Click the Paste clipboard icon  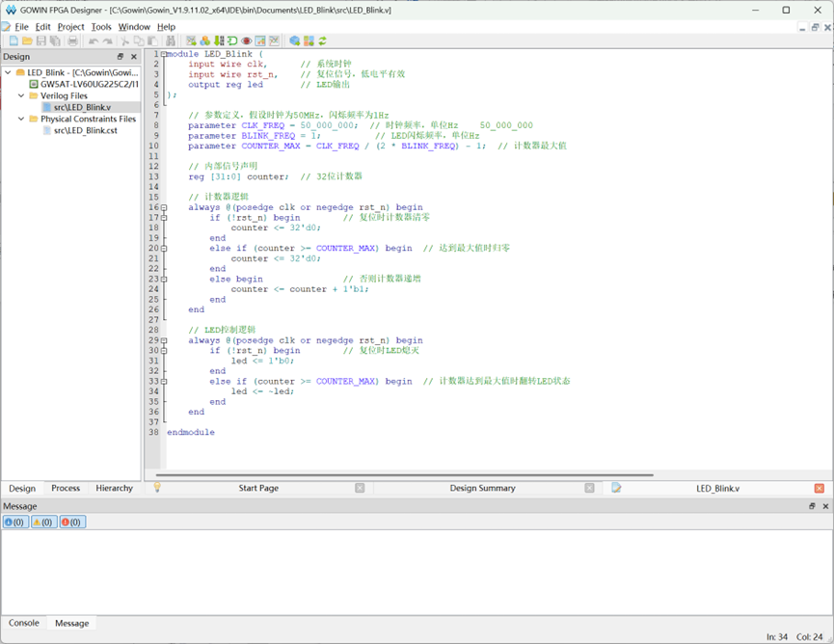[152, 40]
